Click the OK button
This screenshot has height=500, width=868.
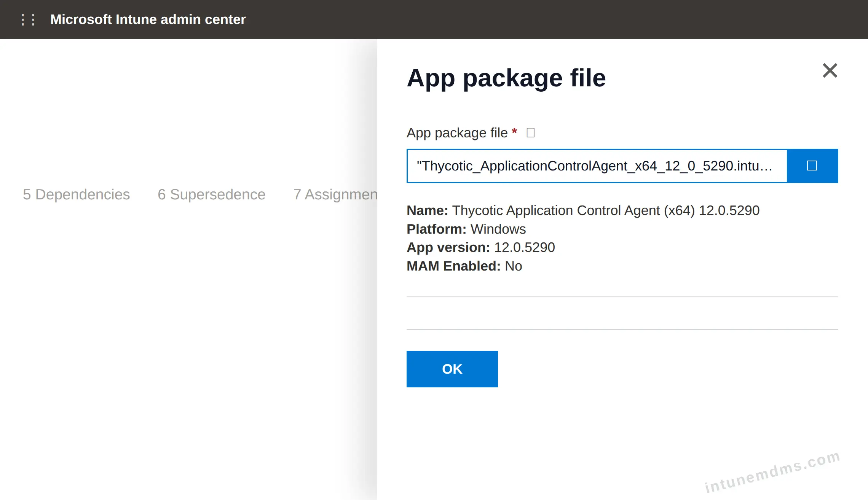[452, 369]
